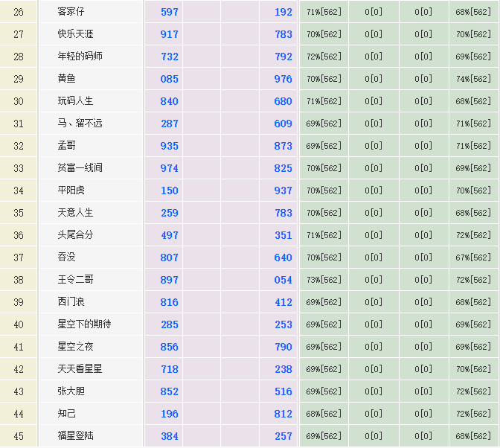Click the 73%[562] value for 王令二哥
This screenshot has width=500, height=448.
click(324, 280)
